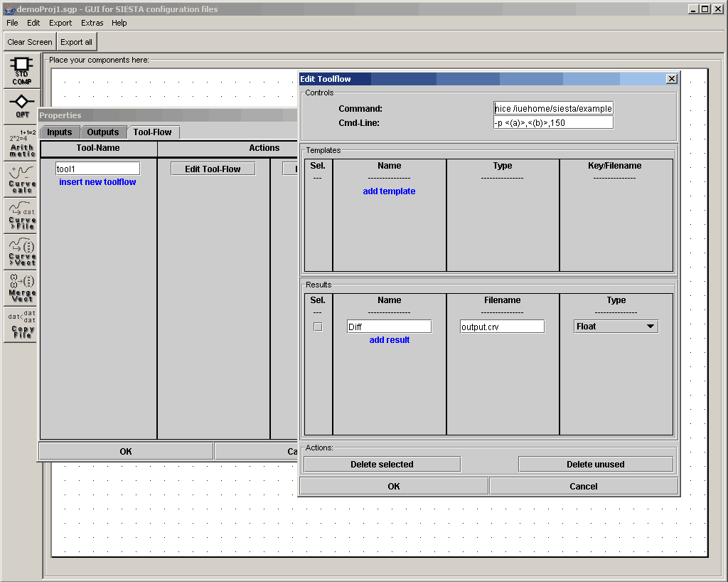Viewport: 728px width, 582px height.
Task: Select the OPT optimizer component tool
Action: [22, 106]
